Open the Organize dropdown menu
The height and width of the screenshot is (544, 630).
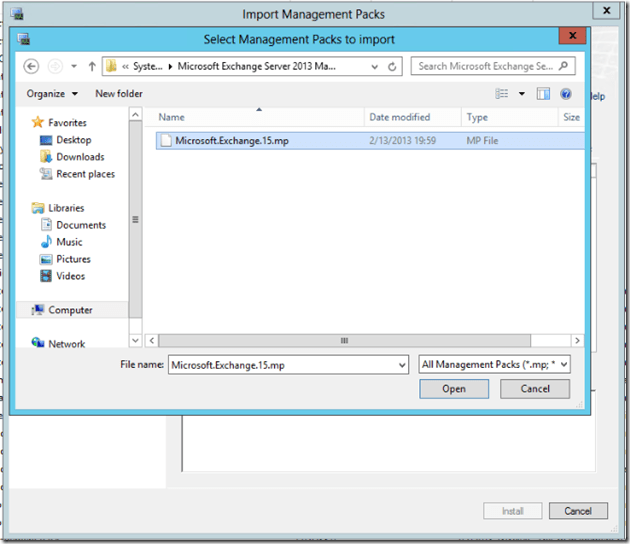[x=52, y=94]
